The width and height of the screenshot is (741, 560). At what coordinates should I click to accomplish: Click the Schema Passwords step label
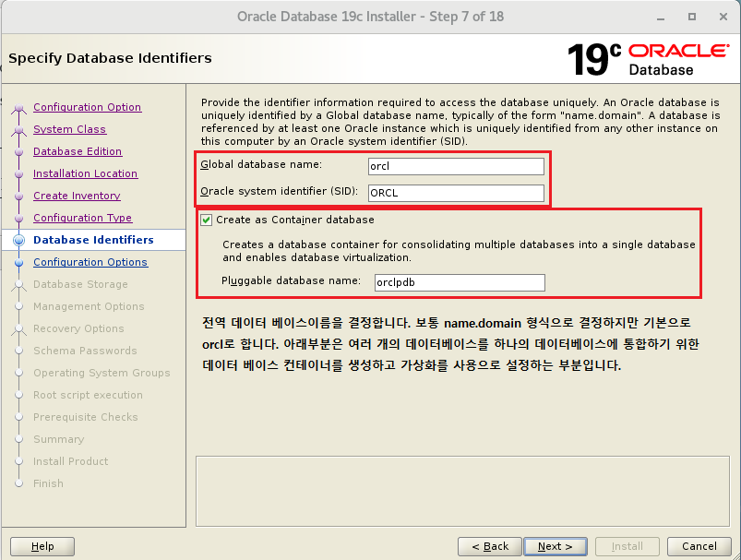tap(85, 351)
